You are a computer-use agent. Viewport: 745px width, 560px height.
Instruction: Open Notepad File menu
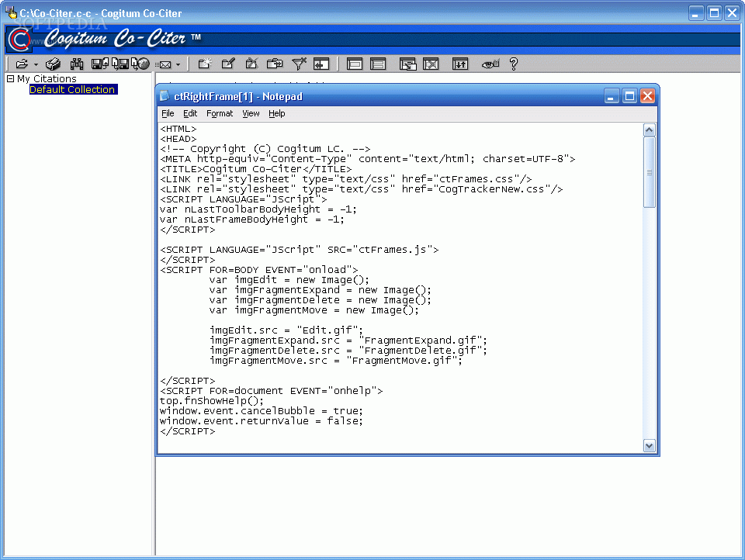coord(168,113)
